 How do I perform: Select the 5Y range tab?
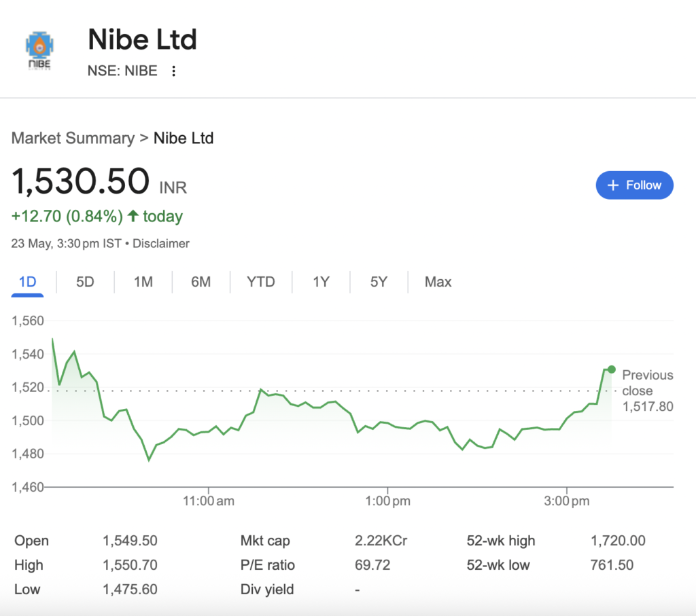(x=379, y=282)
